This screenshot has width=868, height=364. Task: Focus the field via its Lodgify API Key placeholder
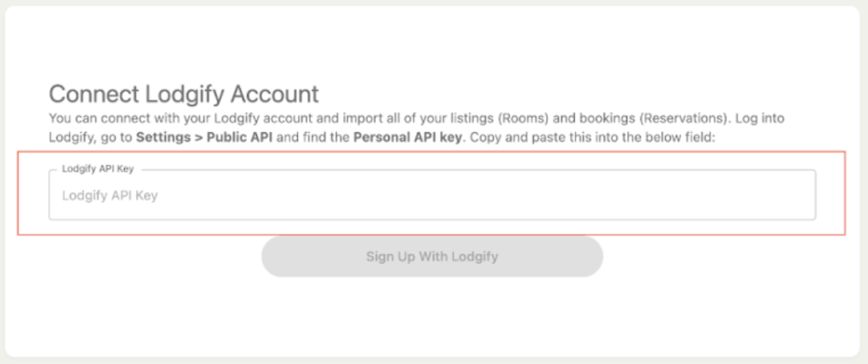pos(110,196)
